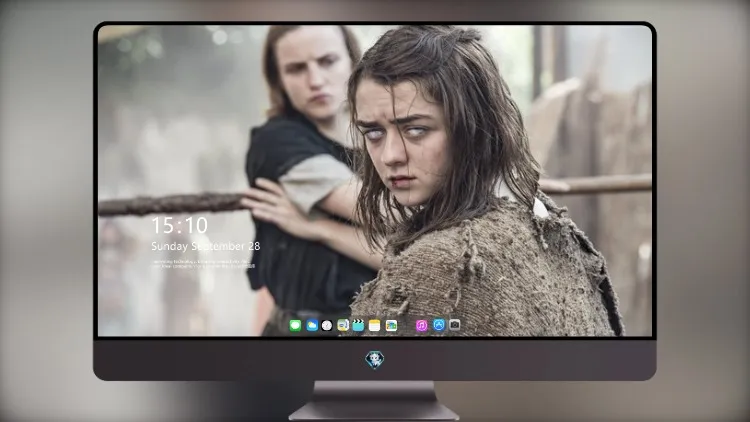Open the gray Camera app in dock
Image resolution: width=750 pixels, height=422 pixels.
pyautogui.click(x=454, y=325)
